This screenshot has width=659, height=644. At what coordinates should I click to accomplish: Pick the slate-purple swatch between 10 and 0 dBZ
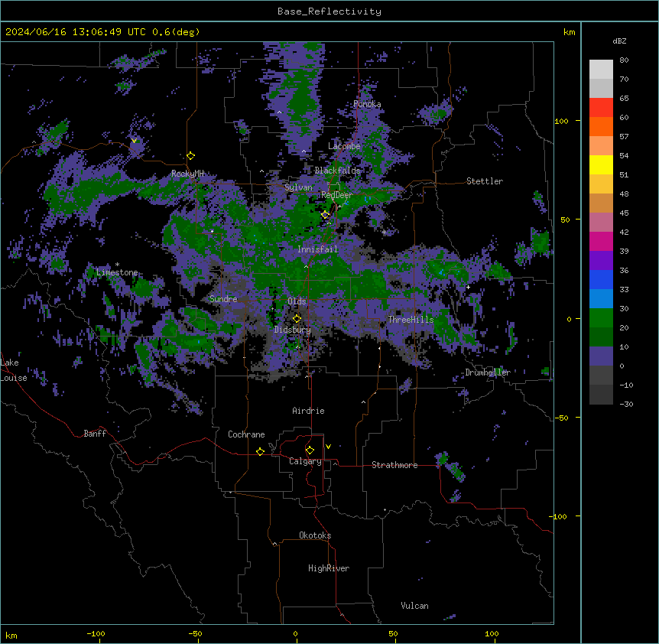(x=601, y=356)
